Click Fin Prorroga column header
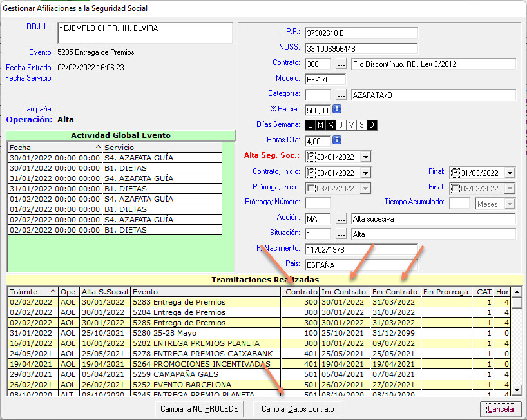The width and height of the screenshot is (527, 420). point(446,292)
